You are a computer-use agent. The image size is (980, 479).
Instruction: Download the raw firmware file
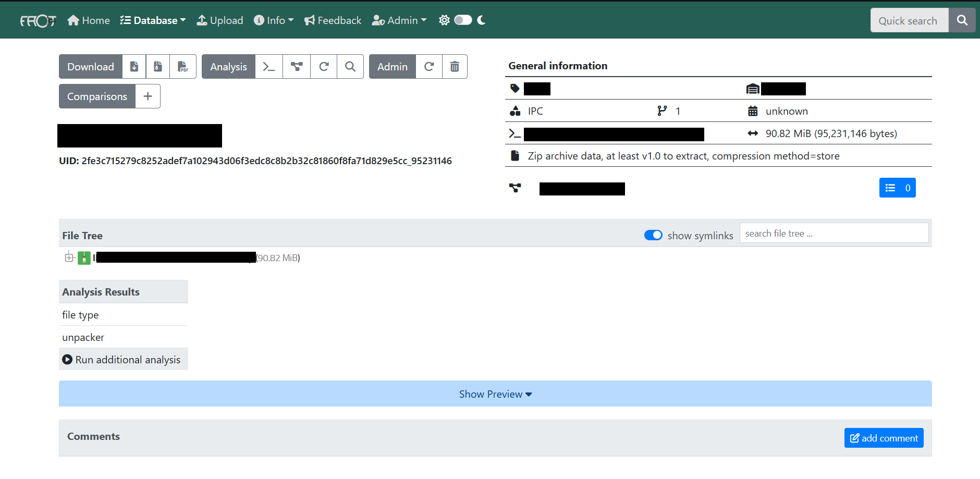click(134, 67)
